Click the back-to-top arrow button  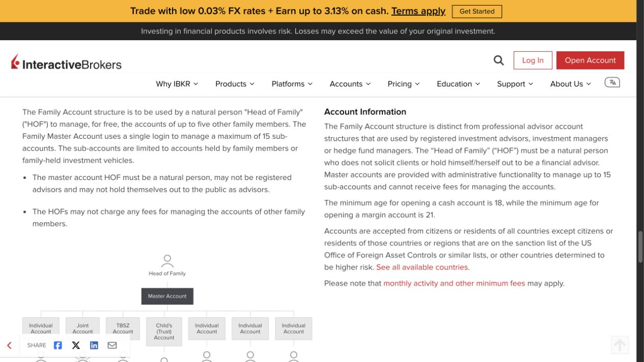pos(620,345)
